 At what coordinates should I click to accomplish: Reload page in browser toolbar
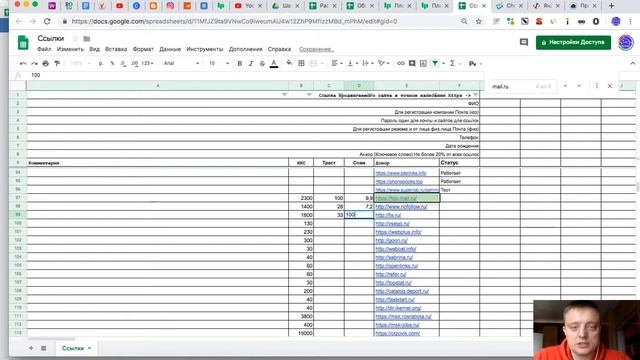(47, 21)
